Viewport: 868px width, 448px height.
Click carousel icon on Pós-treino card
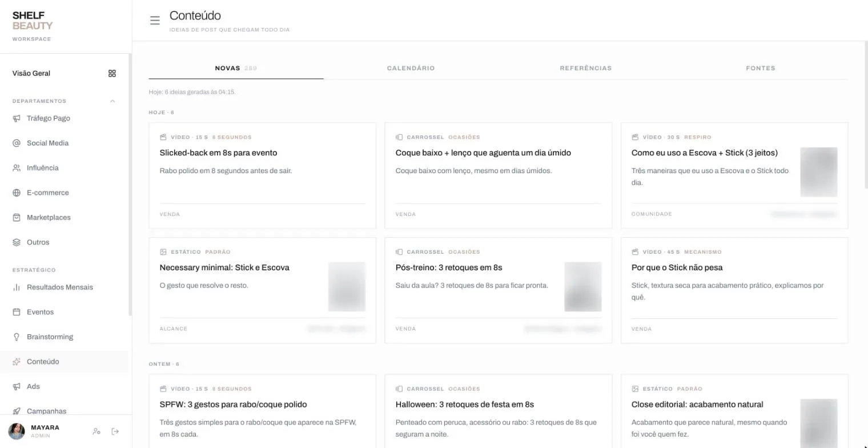399,252
